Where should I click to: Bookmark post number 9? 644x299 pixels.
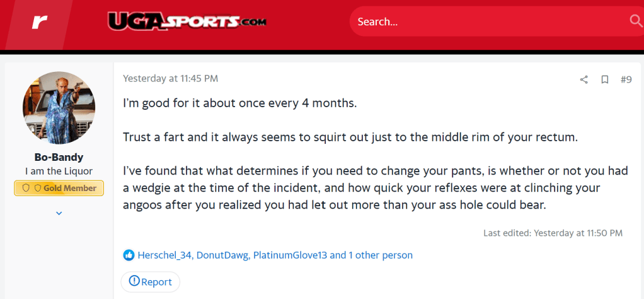point(604,79)
